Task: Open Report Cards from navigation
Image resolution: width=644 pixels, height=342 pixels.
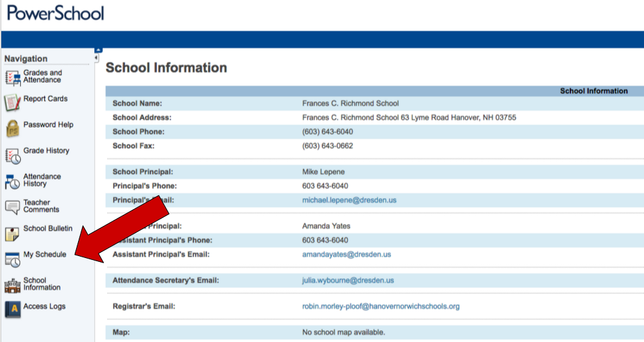Action: pyautogui.click(x=45, y=98)
